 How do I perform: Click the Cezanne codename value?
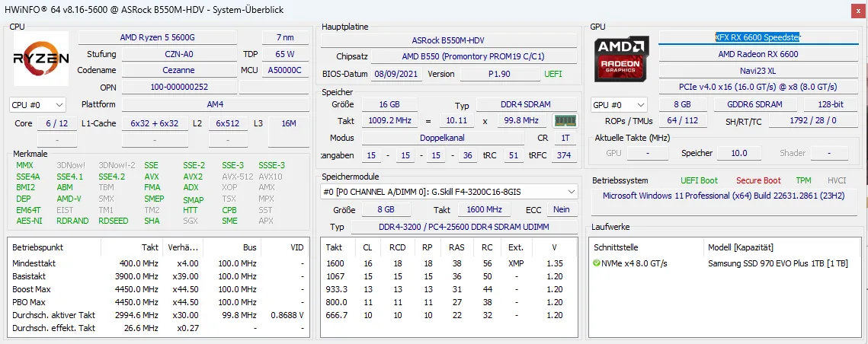tap(179, 71)
